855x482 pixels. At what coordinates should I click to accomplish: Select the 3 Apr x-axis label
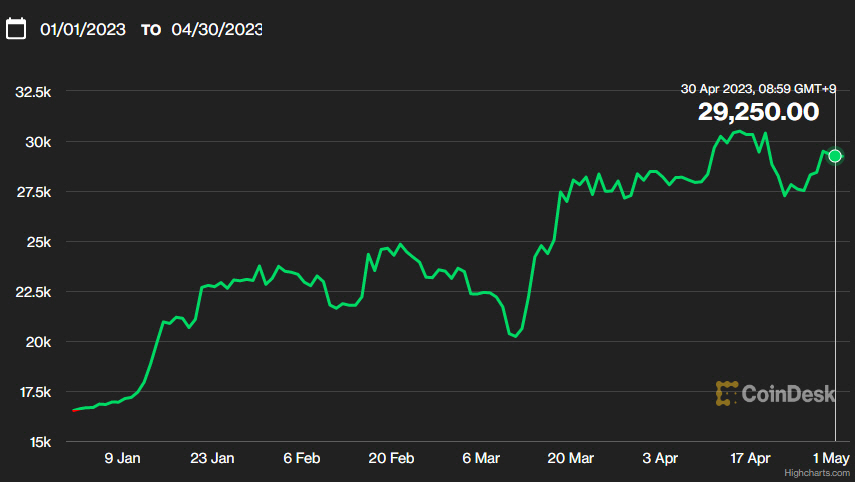pos(661,458)
